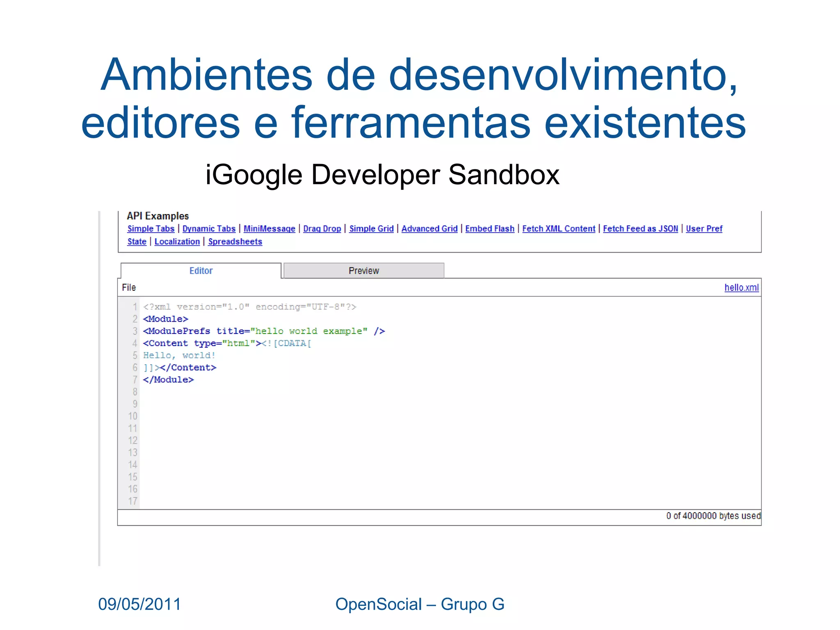Open the User Pref example link
The image size is (840, 630).
[x=704, y=228]
